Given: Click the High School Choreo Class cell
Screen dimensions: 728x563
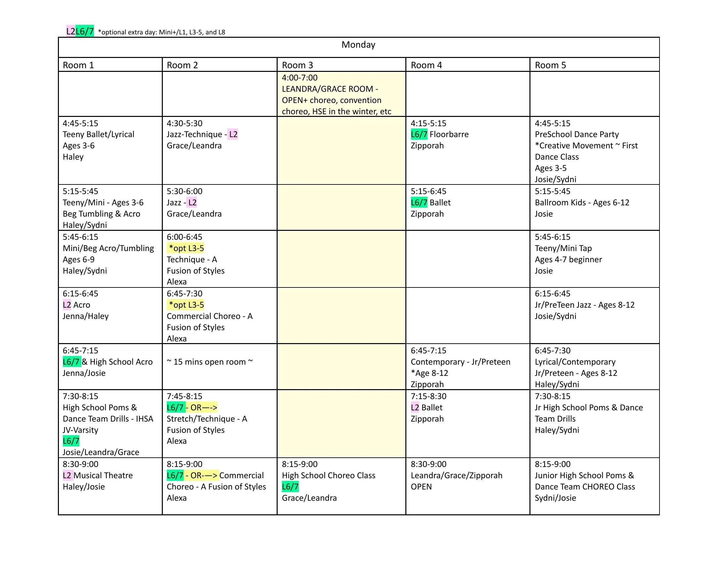Looking at the screenshot, I should point(328,475).
